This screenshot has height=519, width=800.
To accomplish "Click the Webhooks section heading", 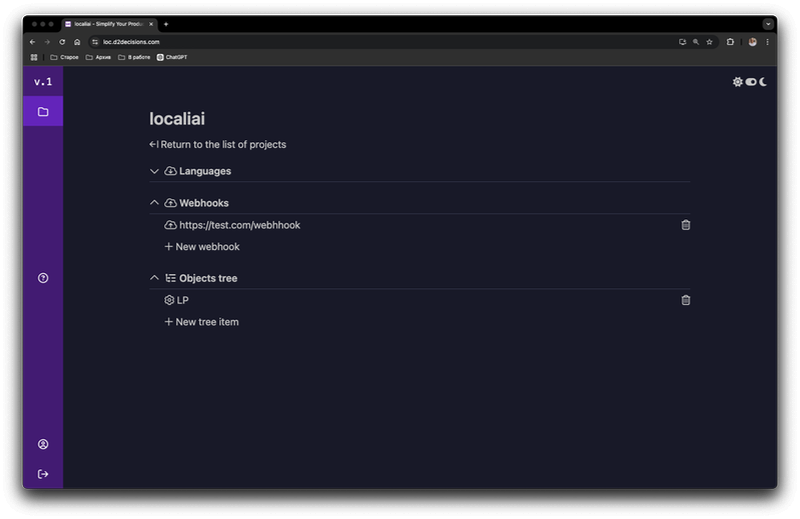I will pyautogui.click(x=204, y=203).
